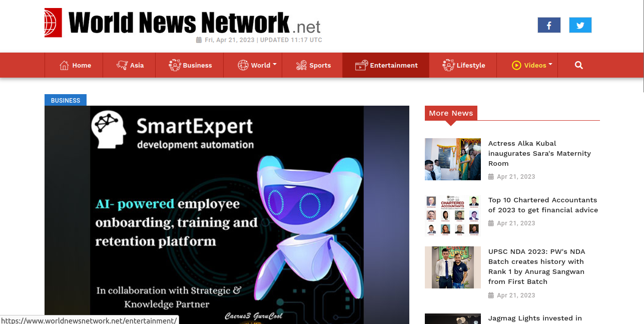Expand the Videos dropdown arrow

[550, 64]
